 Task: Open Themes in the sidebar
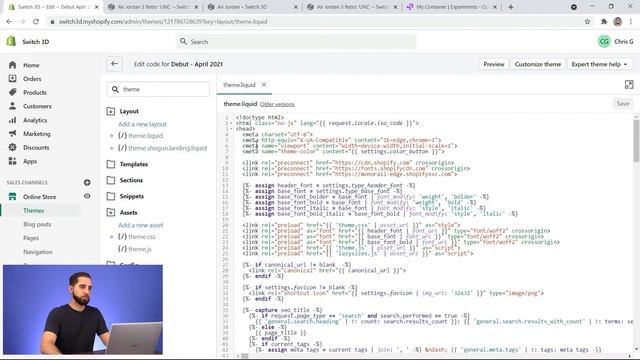coord(33,211)
